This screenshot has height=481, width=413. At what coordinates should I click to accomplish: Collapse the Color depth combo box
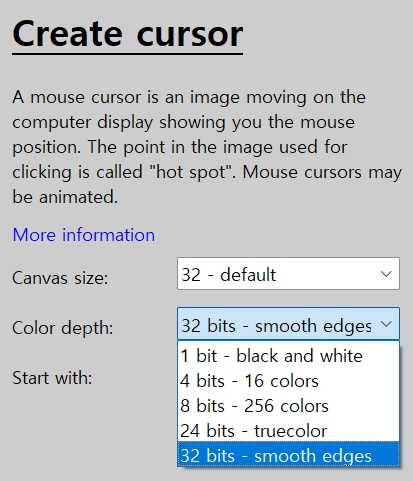tap(288, 324)
